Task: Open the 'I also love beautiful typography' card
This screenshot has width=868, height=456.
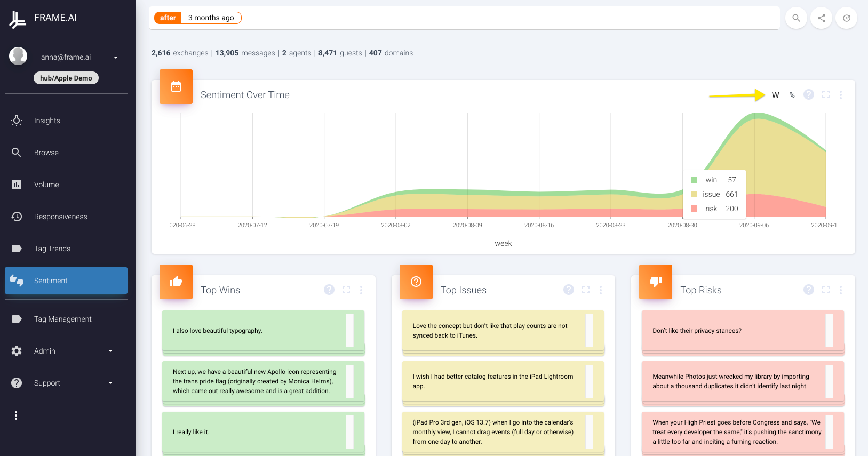Action: coord(263,331)
